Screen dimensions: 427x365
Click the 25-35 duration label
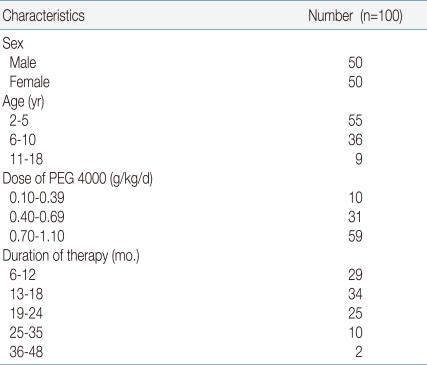pos(26,333)
